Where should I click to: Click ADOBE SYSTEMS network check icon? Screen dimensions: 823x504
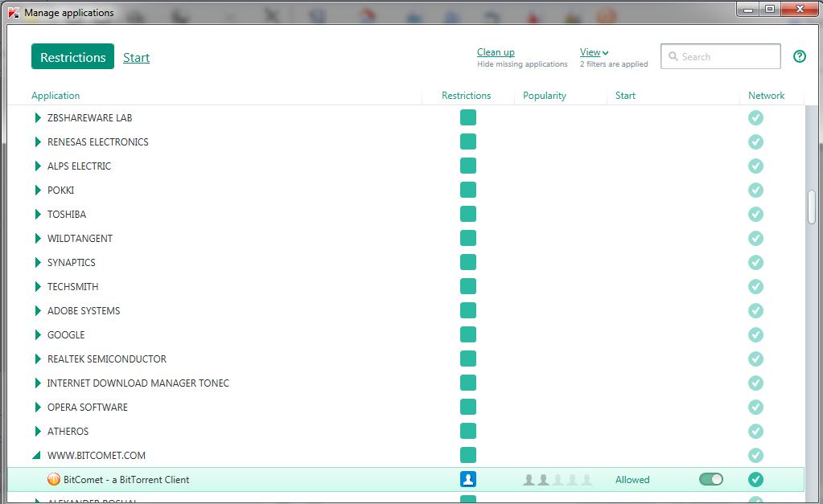[755, 310]
